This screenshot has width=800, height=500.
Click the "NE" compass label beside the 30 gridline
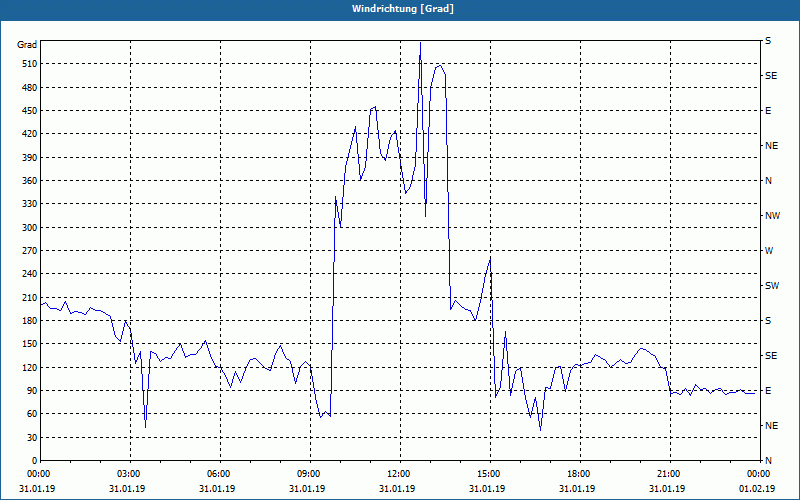772,426
